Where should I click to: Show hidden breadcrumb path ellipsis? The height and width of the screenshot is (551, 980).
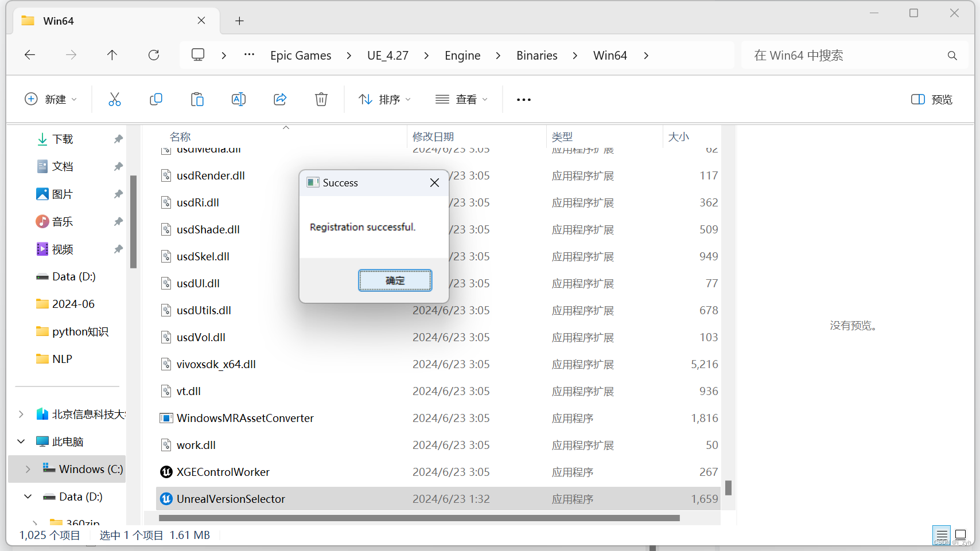coord(249,54)
